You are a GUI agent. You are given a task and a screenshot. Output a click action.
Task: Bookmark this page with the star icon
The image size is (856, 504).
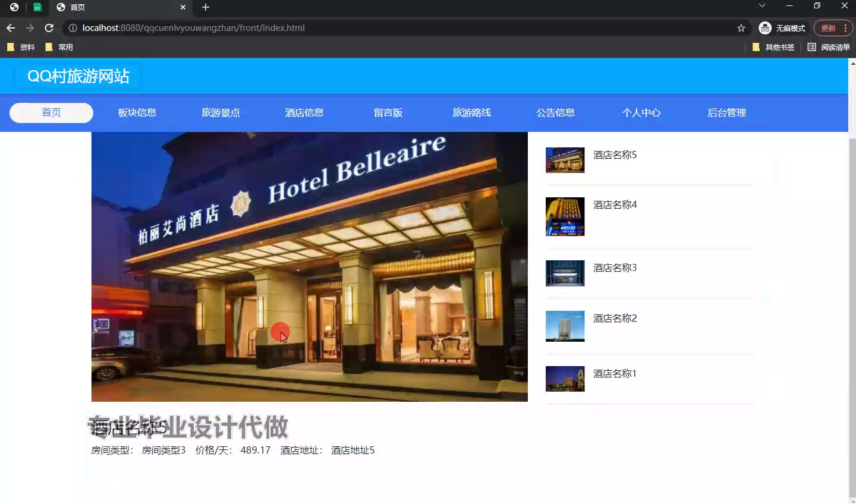tap(741, 28)
